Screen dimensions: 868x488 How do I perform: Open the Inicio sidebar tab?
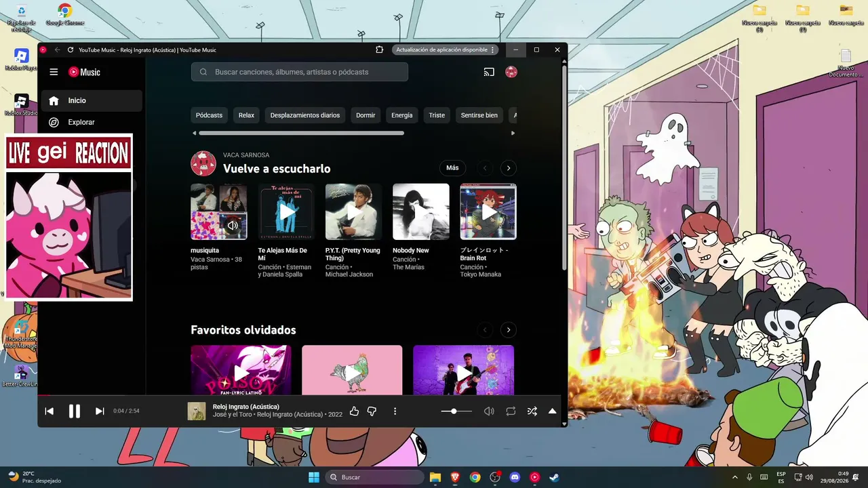coord(92,100)
